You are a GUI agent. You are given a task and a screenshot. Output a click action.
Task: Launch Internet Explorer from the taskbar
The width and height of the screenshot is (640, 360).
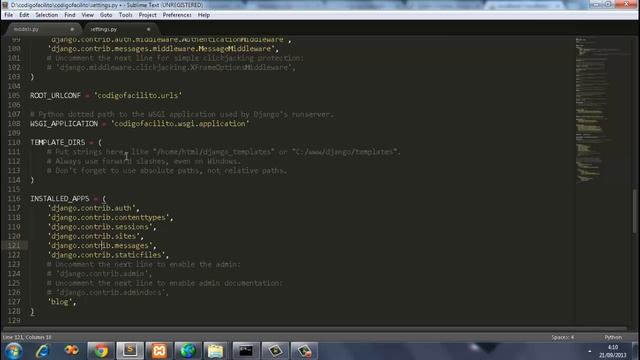[x=42, y=351]
